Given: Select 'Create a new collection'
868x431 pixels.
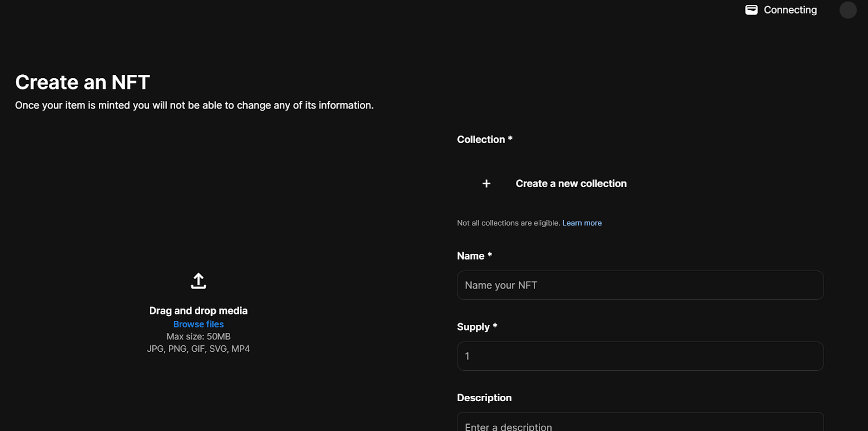Looking at the screenshot, I should coord(571,184).
